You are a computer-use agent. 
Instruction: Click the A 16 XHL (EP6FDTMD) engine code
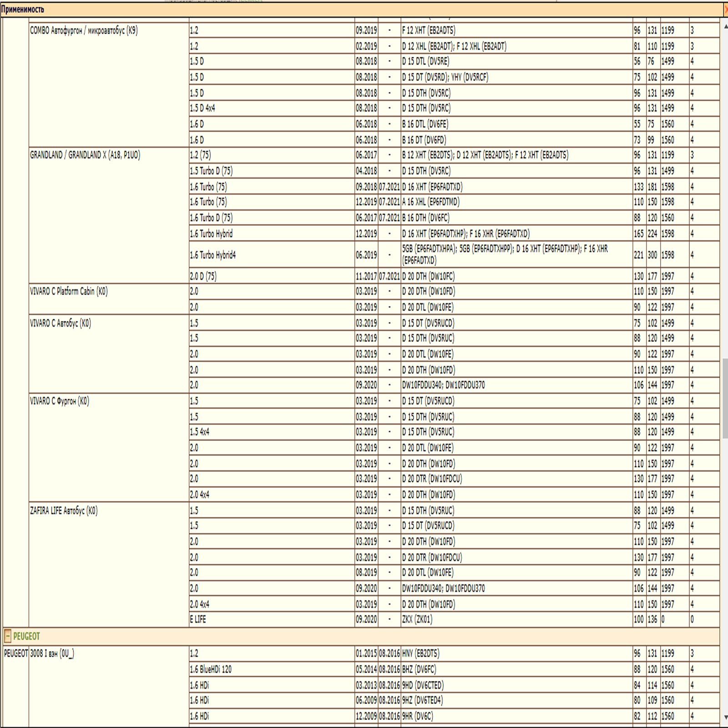coord(430,202)
